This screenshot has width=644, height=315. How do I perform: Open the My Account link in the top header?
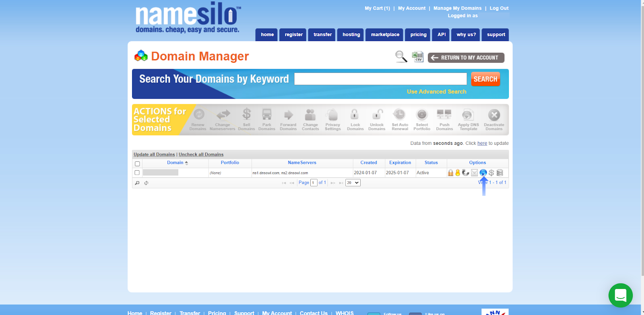[x=412, y=8]
